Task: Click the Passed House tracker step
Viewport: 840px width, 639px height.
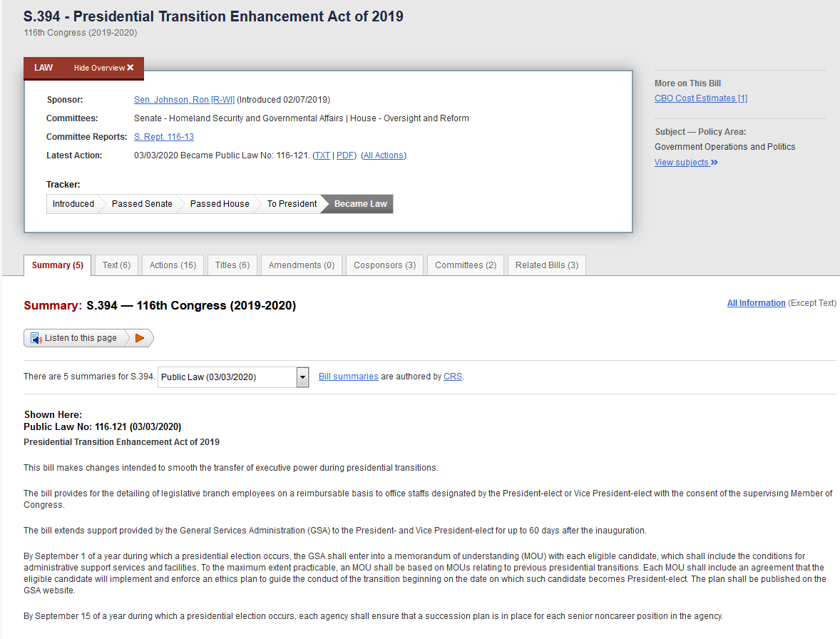Action: pyautogui.click(x=220, y=203)
